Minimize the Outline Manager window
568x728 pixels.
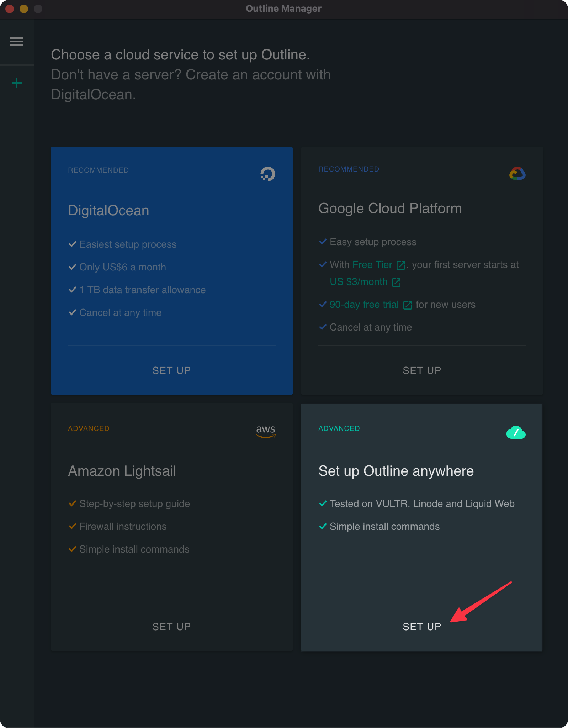[x=24, y=9]
